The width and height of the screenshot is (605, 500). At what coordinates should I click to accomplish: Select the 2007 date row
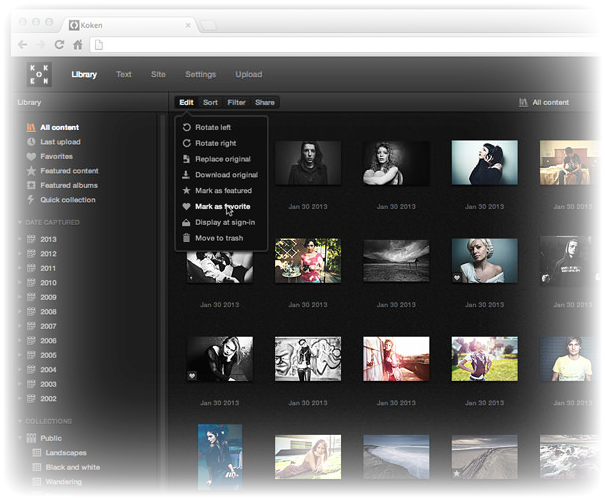(48, 326)
